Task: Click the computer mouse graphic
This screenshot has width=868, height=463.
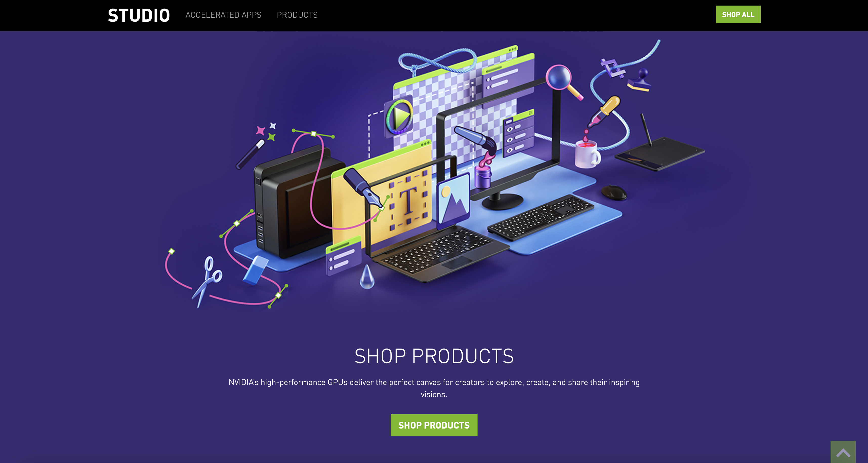Action: point(614,192)
